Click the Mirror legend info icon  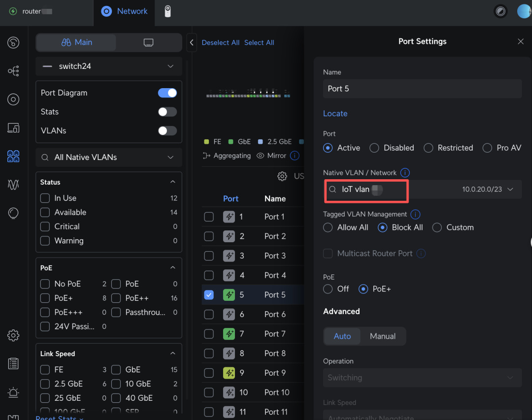click(295, 156)
